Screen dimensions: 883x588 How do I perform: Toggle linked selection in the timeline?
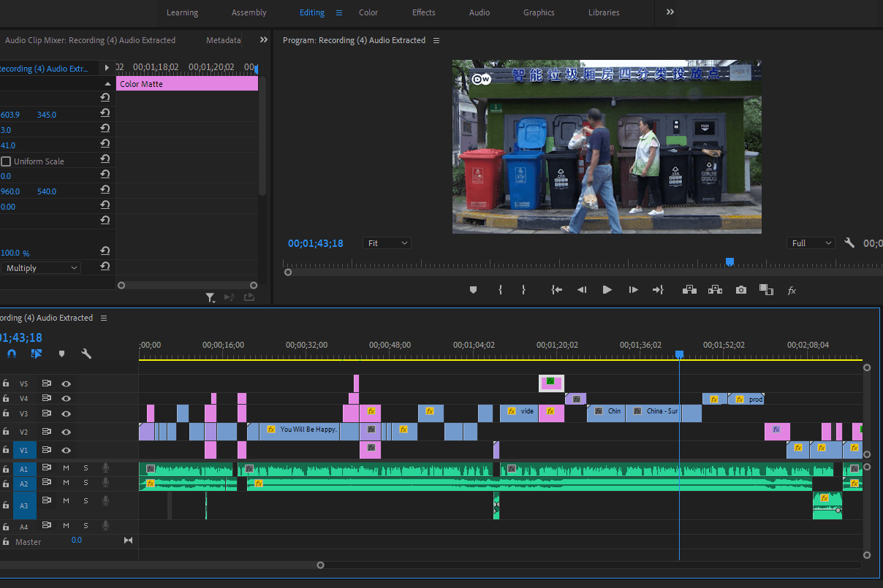[37, 354]
